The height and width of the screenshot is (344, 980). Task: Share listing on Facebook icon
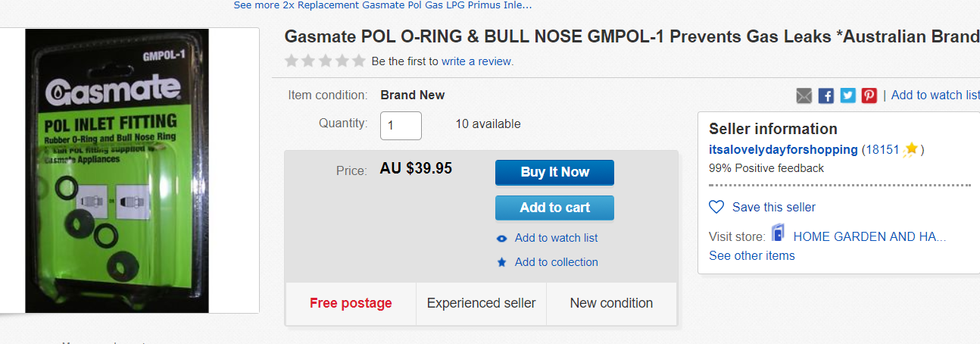(826, 95)
